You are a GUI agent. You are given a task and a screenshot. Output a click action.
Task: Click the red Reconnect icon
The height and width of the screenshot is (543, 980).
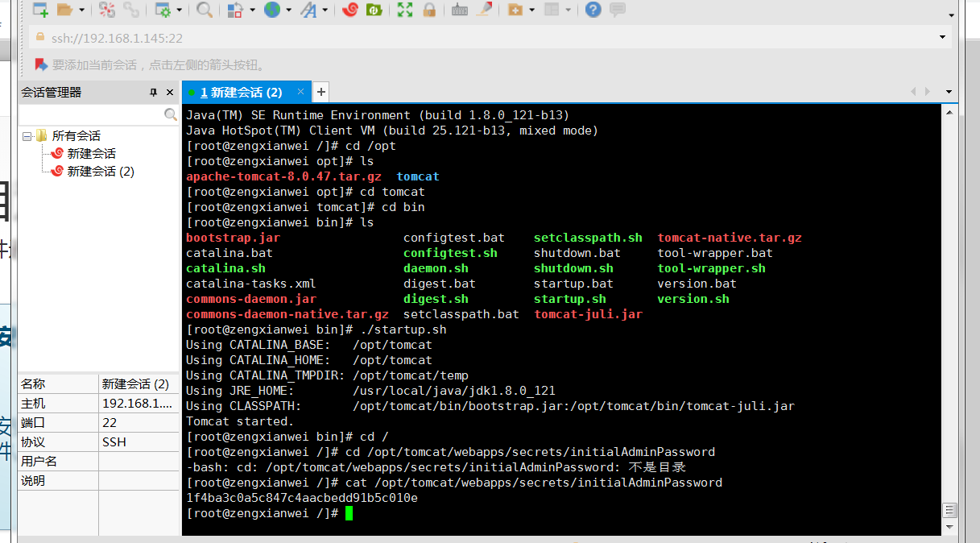107,10
